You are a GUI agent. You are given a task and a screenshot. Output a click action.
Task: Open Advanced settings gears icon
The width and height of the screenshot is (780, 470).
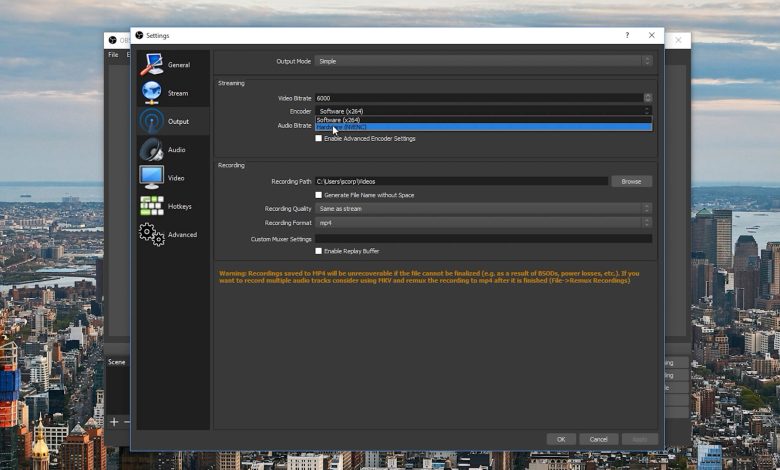tap(151, 234)
